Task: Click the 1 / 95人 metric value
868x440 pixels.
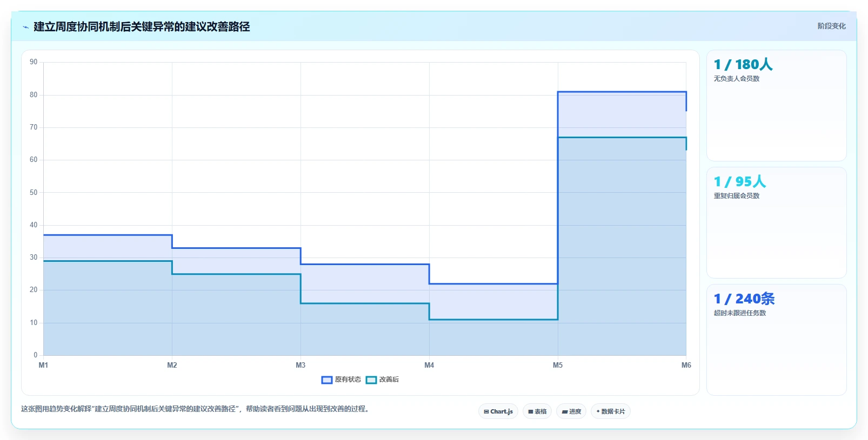Action: pyautogui.click(x=740, y=181)
